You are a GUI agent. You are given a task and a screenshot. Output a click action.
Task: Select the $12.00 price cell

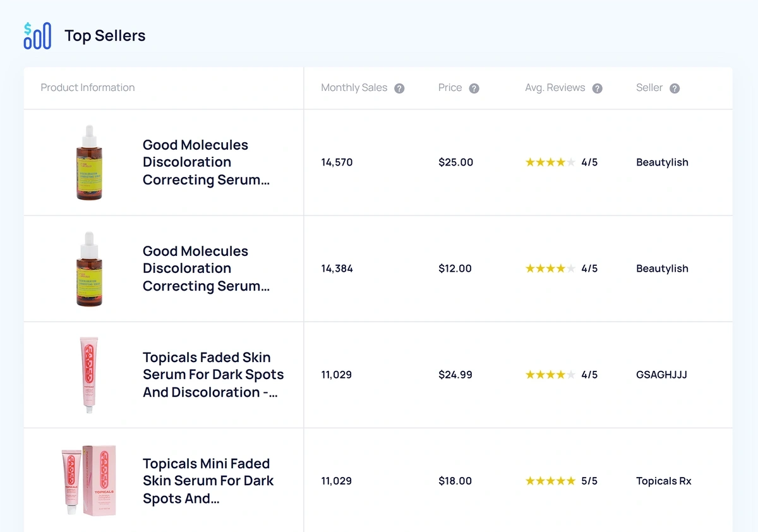point(455,269)
